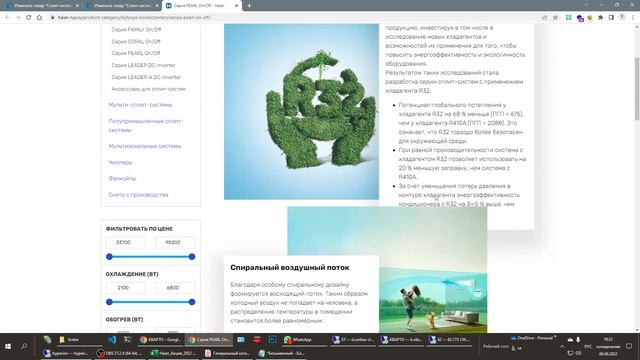Click maximum price field 95200

[175, 242]
